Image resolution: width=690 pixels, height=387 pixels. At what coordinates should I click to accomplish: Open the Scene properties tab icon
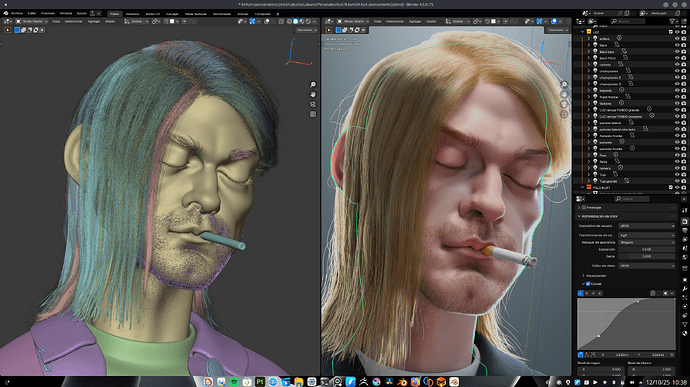pos(685,248)
